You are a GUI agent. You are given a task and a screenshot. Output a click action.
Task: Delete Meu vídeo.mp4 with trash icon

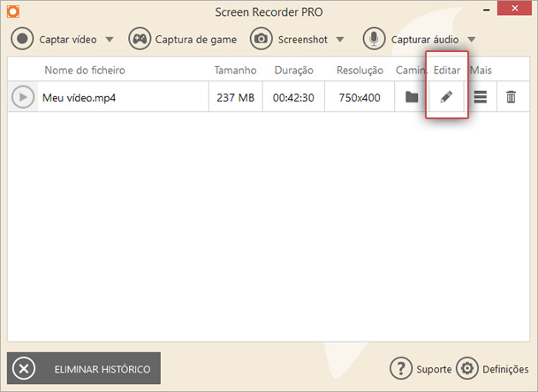pyautogui.click(x=511, y=97)
